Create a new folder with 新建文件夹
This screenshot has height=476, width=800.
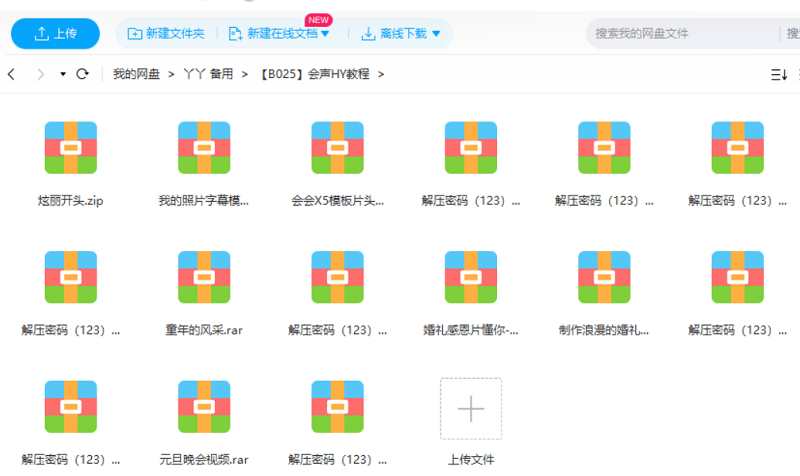click(166, 33)
